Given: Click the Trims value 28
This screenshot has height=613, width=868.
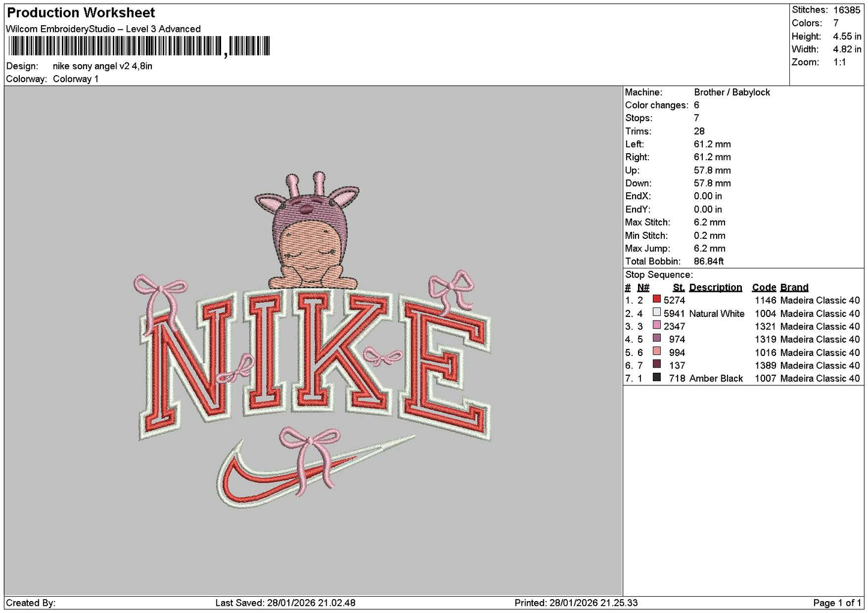Looking at the screenshot, I should (699, 131).
